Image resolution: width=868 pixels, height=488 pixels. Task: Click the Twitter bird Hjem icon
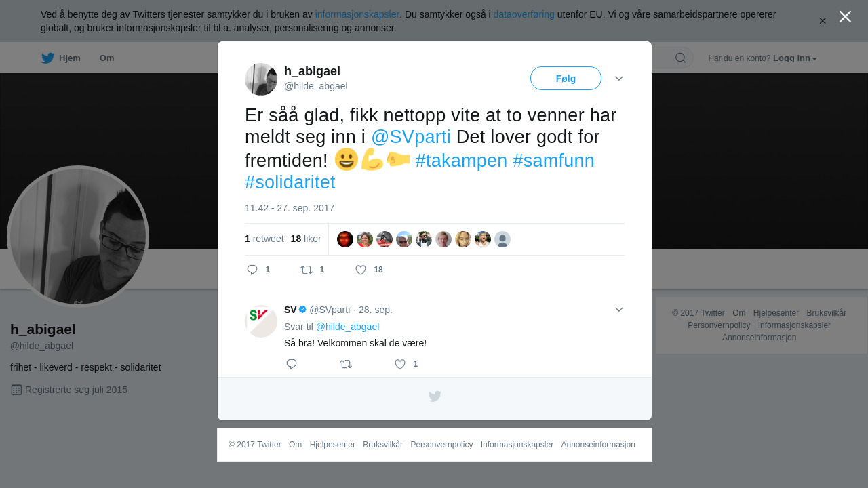pos(47,58)
